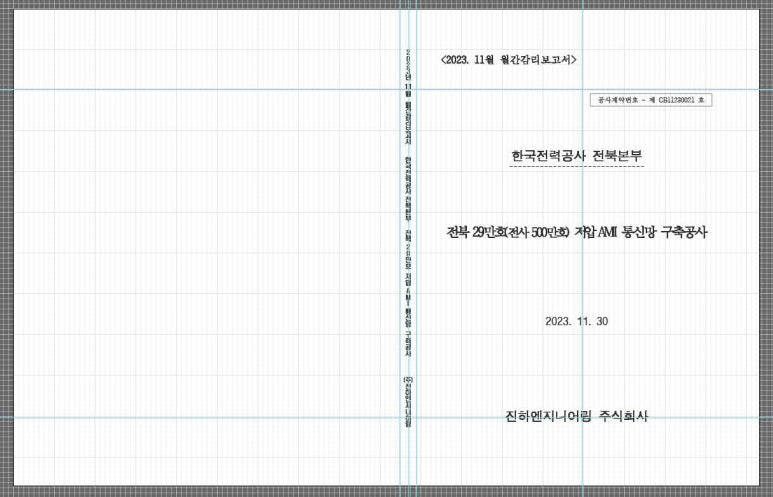This screenshot has height=497, width=773.
Task: Select the '<2023. 11월 월간감리보고서>' heading text
Action: click(508, 60)
